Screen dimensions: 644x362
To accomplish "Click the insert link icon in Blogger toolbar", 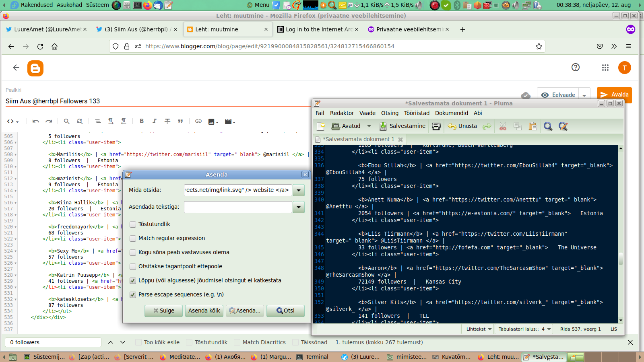I will [198, 121].
